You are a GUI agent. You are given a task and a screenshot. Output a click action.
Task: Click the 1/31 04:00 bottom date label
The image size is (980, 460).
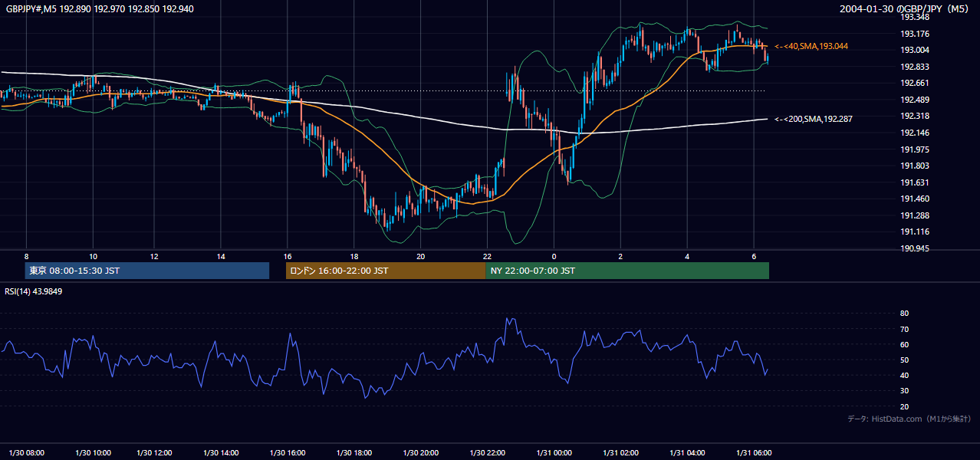pyautogui.click(x=687, y=452)
